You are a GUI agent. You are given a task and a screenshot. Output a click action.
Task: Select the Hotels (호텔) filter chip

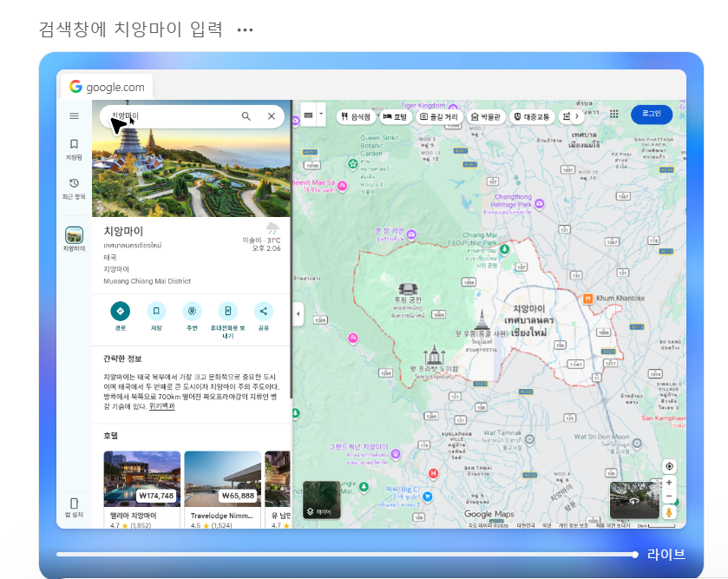point(395,116)
